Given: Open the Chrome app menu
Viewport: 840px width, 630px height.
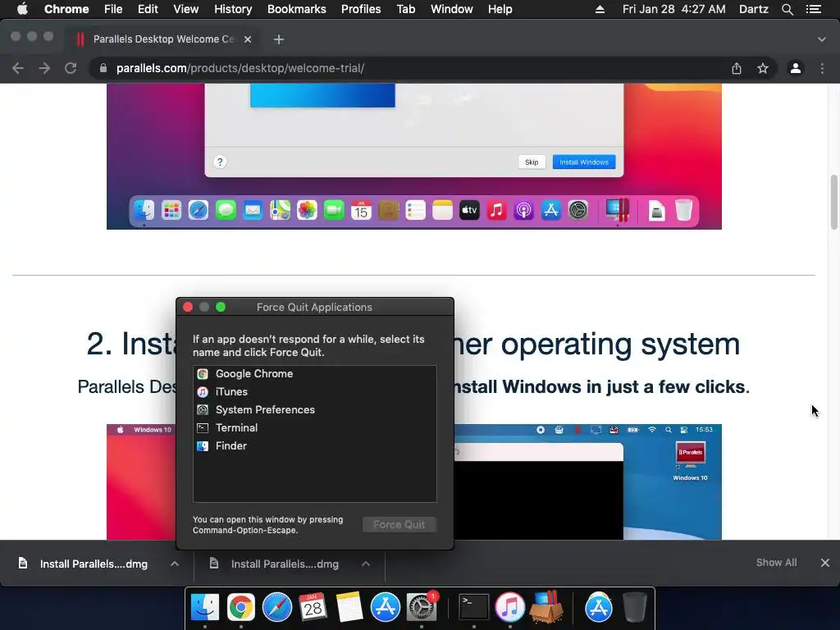Looking at the screenshot, I should (x=66, y=9).
